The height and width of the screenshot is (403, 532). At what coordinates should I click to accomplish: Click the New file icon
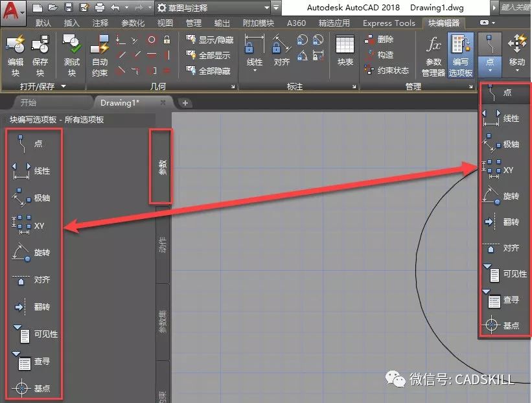pos(38,8)
